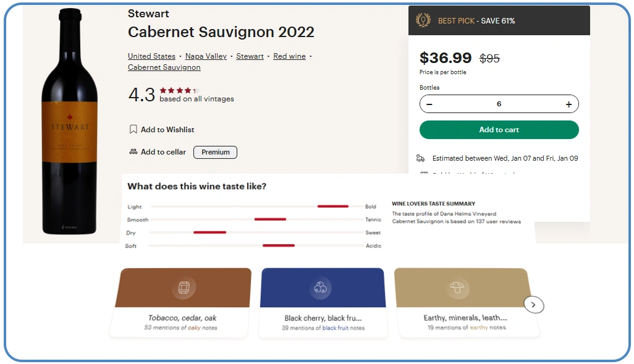Click the Wishlist bookmark icon
The image size is (634, 364).
[x=133, y=130]
